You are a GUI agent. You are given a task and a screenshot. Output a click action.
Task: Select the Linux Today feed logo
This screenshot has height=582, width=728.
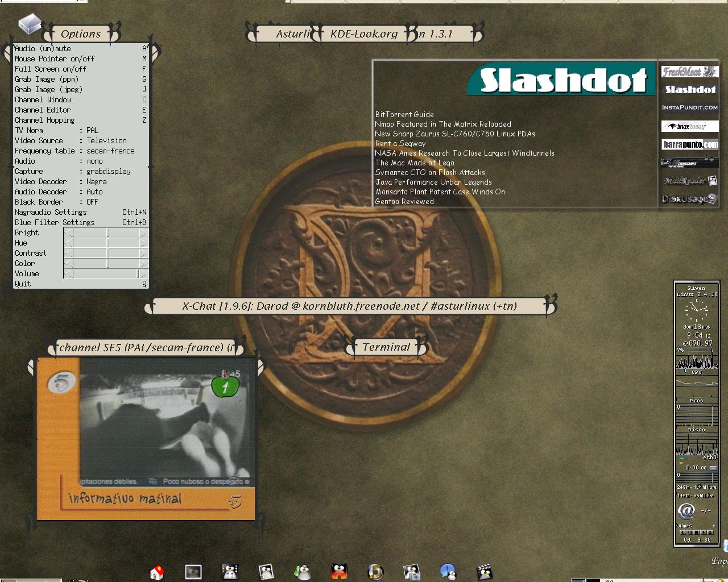[689, 126]
